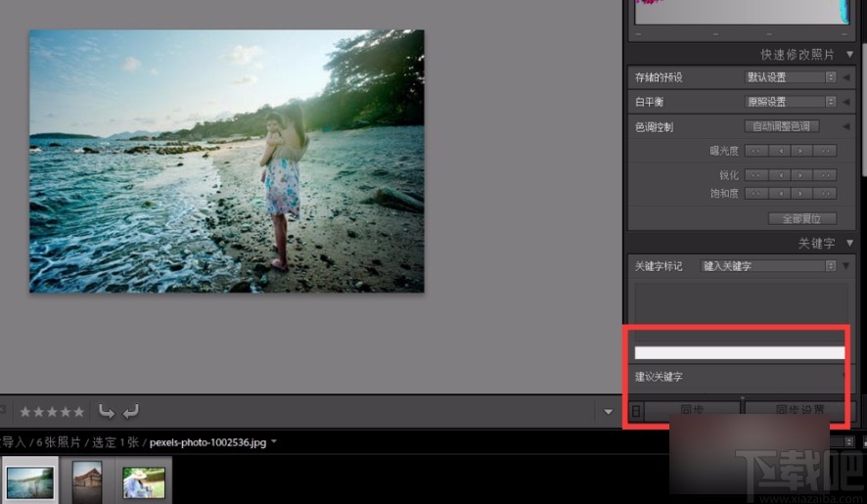The width and height of the screenshot is (867, 504).
Task: Open the 白平衡 dropdown showing 原照设置
Action: coord(791,102)
